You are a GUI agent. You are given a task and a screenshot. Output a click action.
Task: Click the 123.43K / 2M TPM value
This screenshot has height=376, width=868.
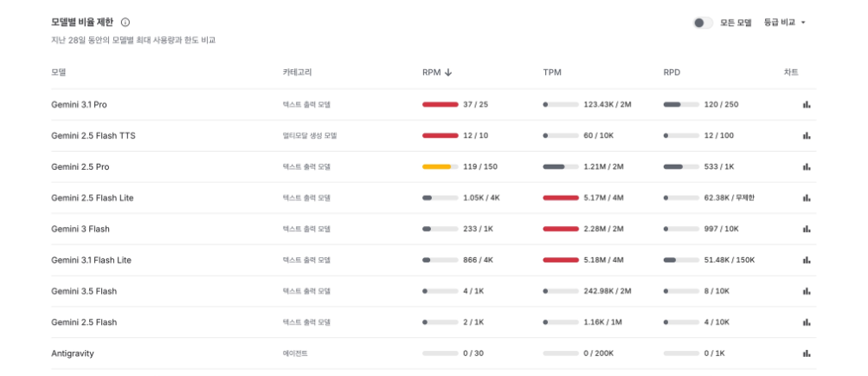click(x=608, y=104)
